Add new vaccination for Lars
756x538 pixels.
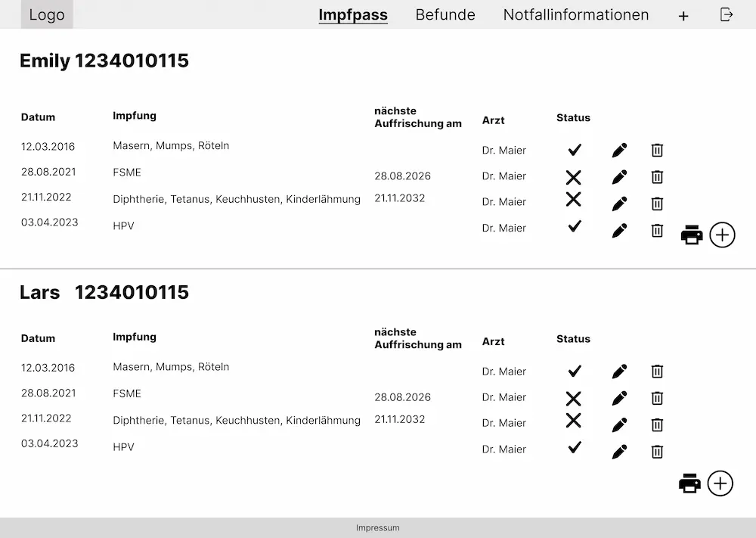pyautogui.click(x=720, y=484)
